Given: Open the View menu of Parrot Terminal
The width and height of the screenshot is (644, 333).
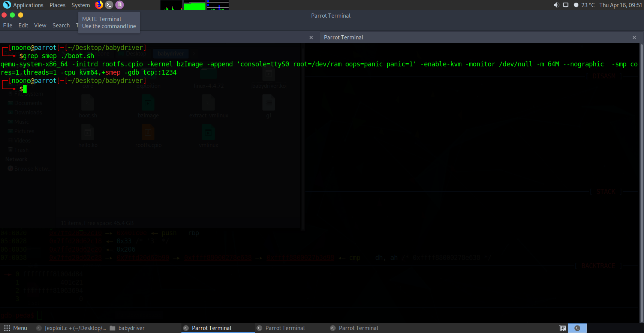Looking at the screenshot, I should point(40,25).
